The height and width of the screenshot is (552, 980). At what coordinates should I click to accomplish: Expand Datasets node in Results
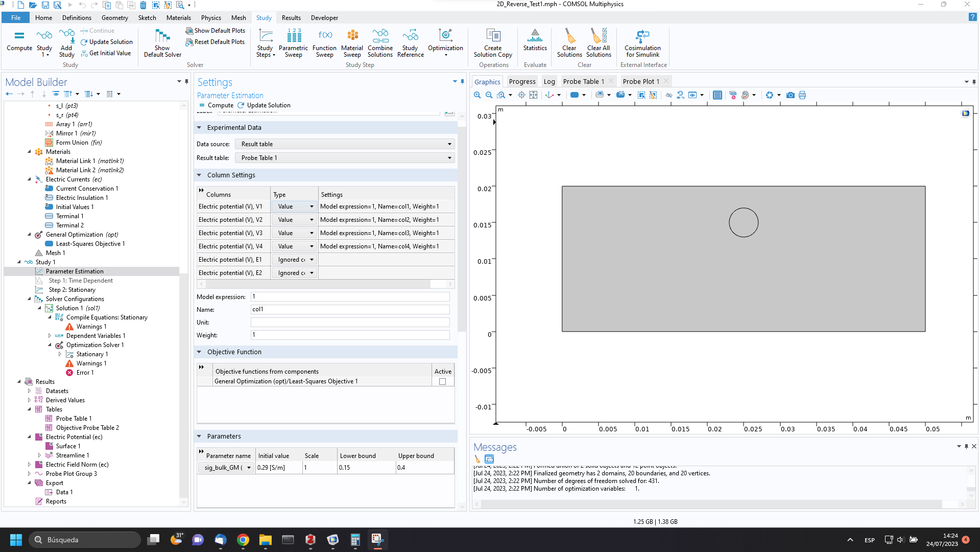[x=29, y=391]
